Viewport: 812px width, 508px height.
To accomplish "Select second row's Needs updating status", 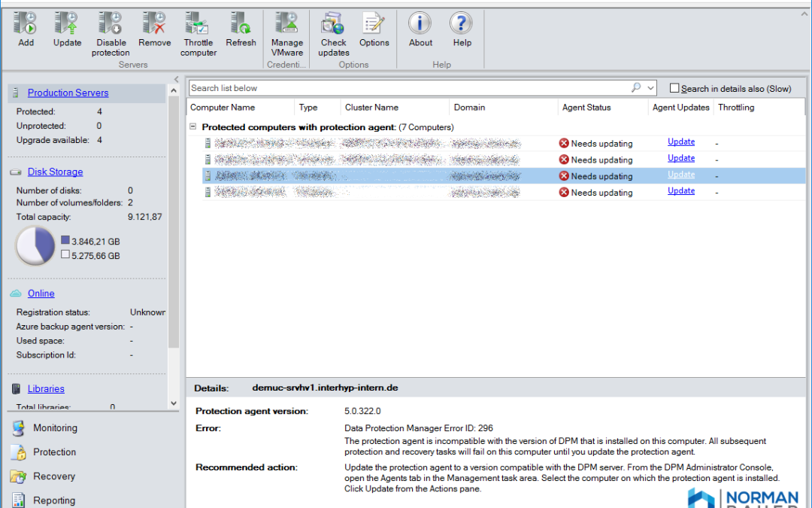I will point(601,160).
